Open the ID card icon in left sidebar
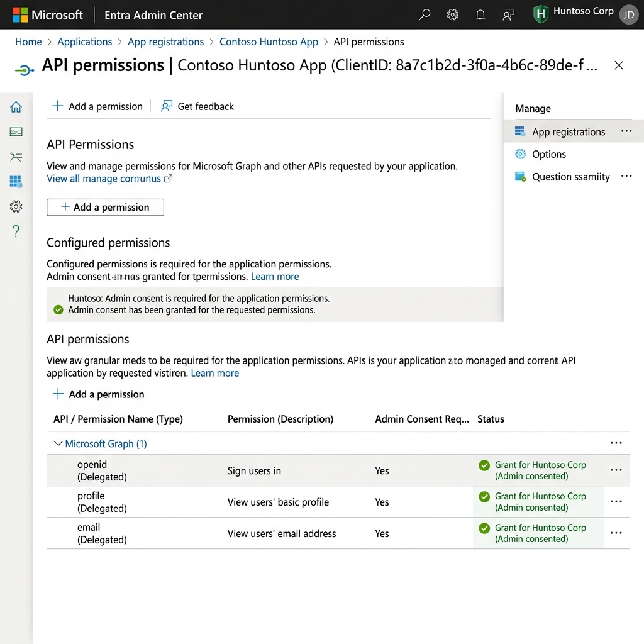644x644 pixels. click(16, 132)
